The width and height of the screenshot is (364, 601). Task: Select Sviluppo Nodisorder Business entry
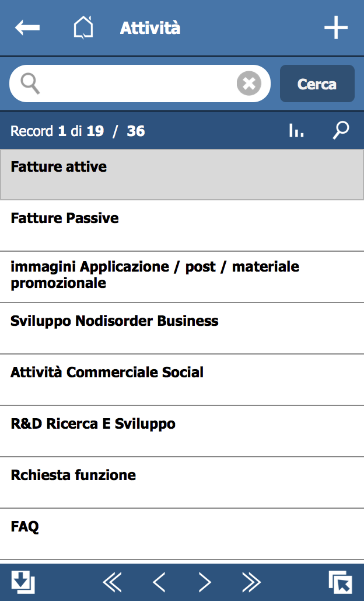182,328
